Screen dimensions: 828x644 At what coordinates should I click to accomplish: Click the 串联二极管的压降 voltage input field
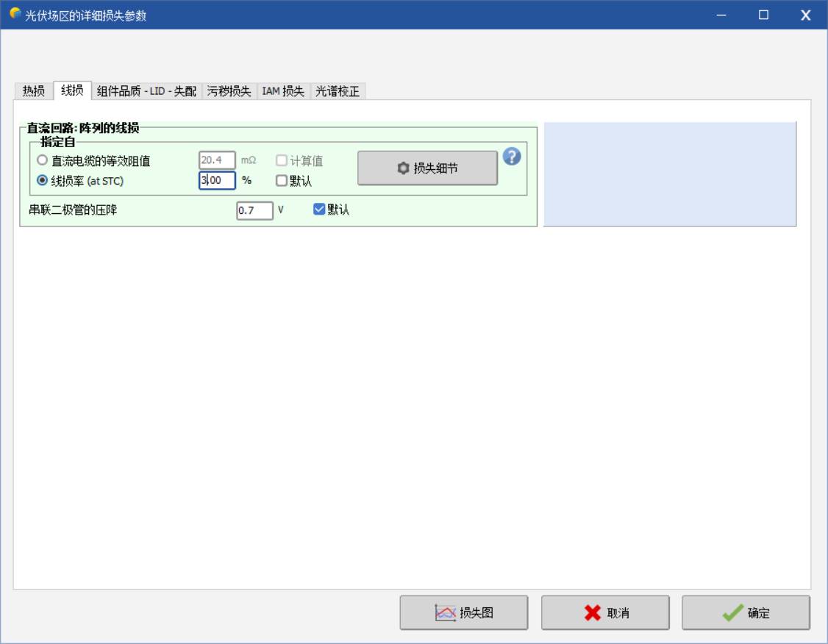tap(254, 210)
